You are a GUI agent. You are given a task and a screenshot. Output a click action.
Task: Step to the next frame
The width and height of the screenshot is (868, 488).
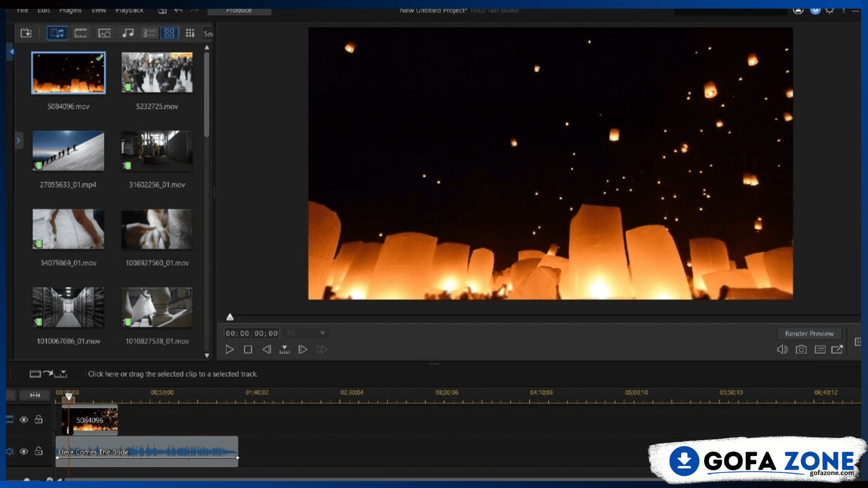[303, 349]
